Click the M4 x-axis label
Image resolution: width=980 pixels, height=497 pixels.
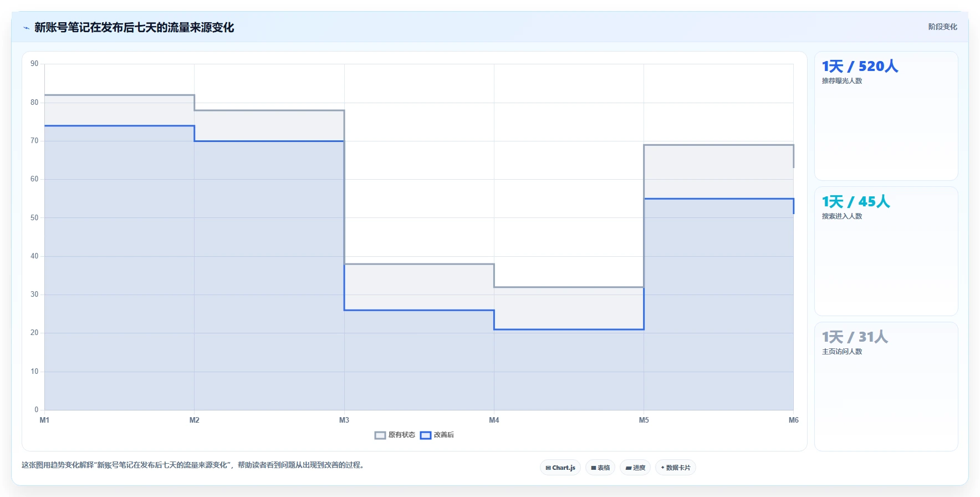tap(494, 420)
